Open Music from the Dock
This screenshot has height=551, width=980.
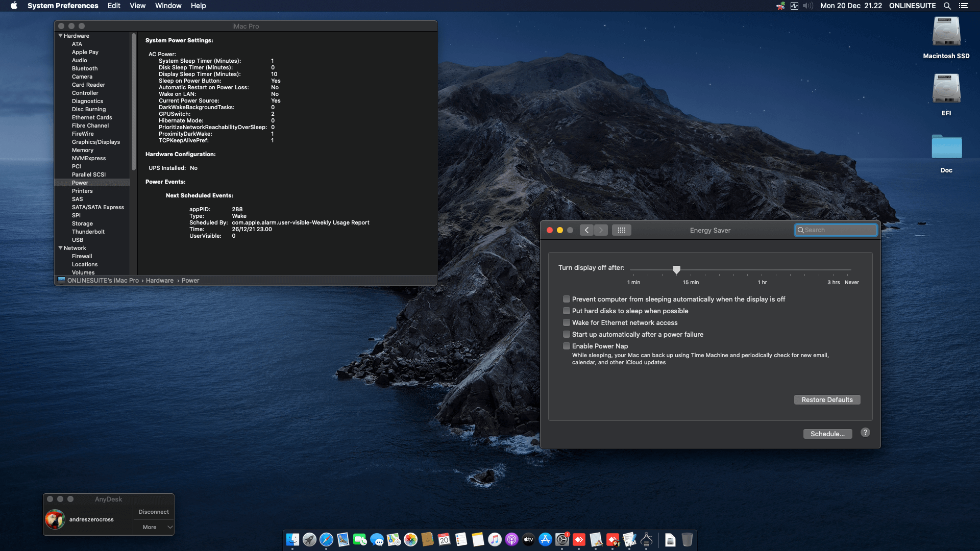(495, 539)
